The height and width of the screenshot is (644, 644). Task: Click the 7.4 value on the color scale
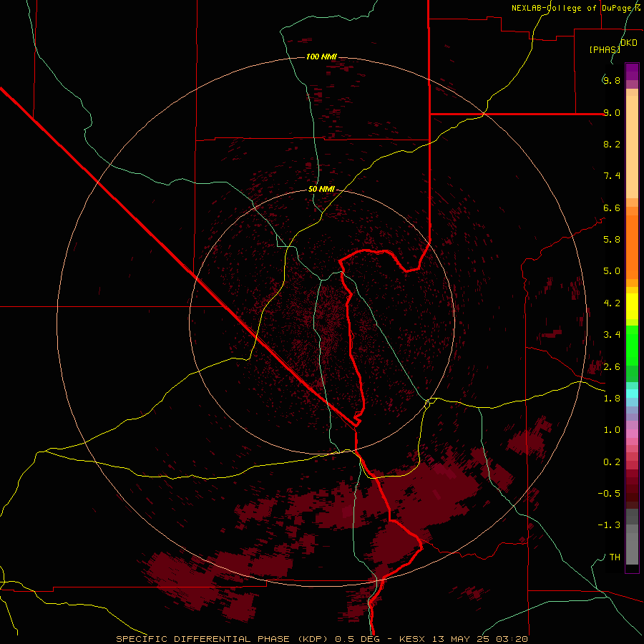click(x=612, y=176)
